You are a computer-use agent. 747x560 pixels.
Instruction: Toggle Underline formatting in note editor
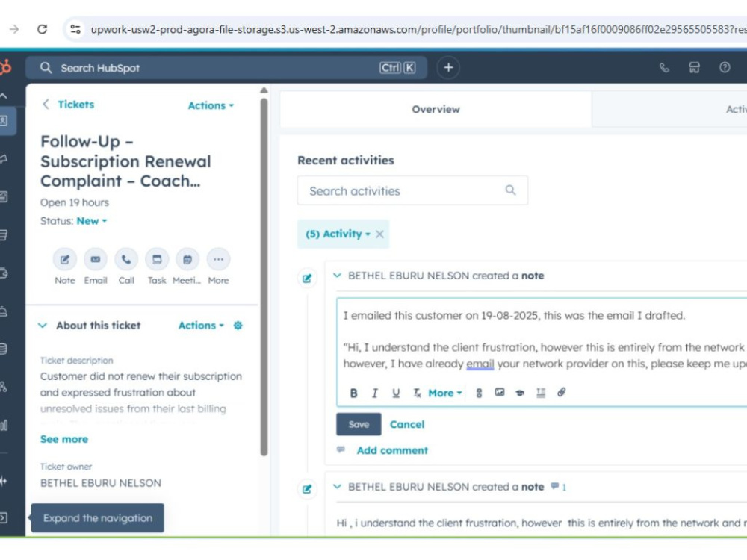[x=396, y=393]
